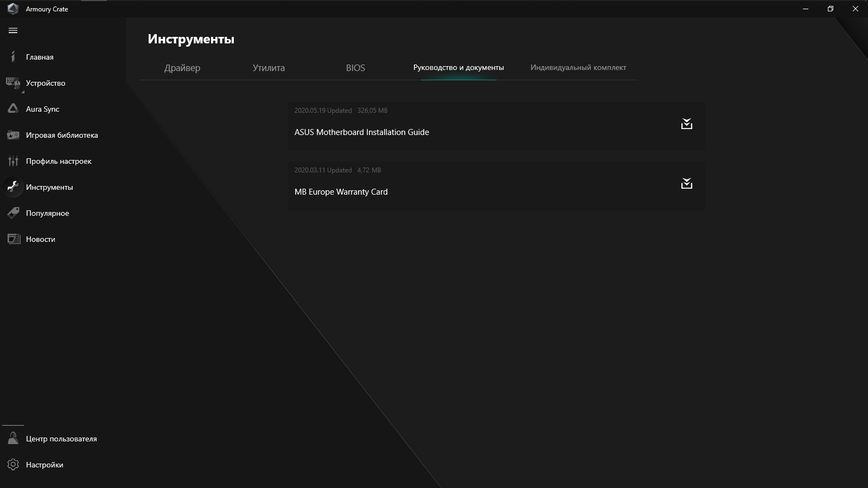868x488 pixels.
Task: Click the Профиль настроек sliders icon
Action: pos(13,161)
